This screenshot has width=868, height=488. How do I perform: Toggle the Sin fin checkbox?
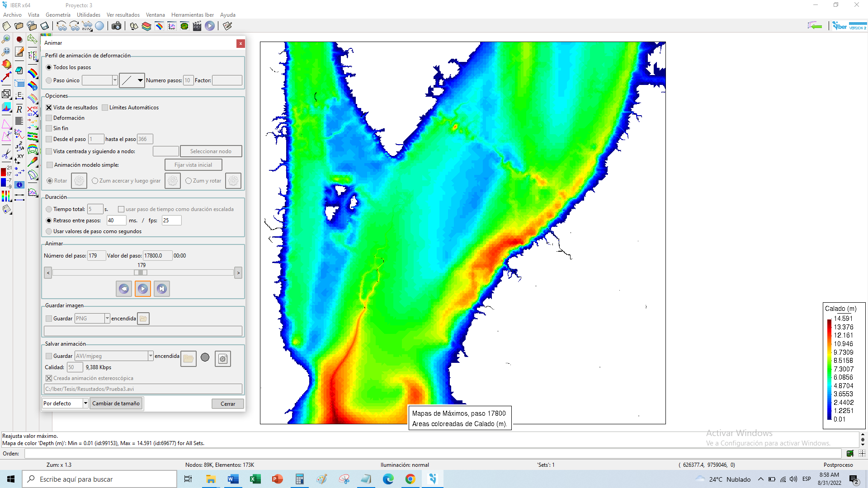49,128
